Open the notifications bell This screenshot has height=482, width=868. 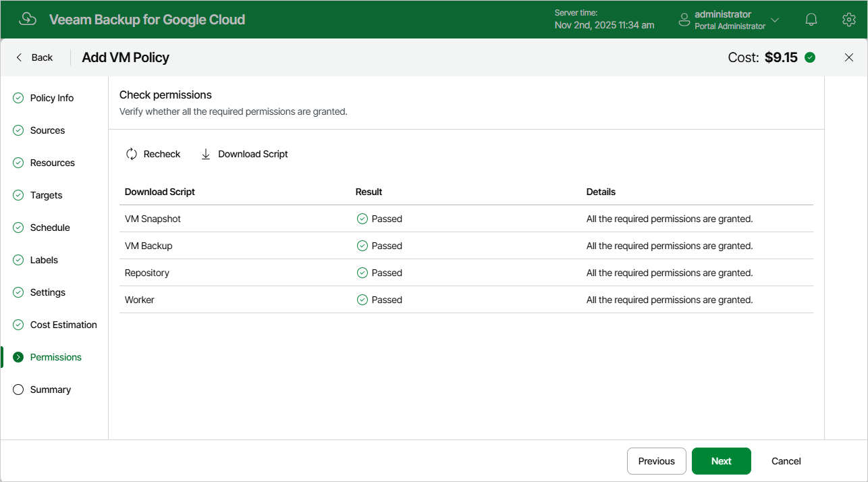point(811,20)
